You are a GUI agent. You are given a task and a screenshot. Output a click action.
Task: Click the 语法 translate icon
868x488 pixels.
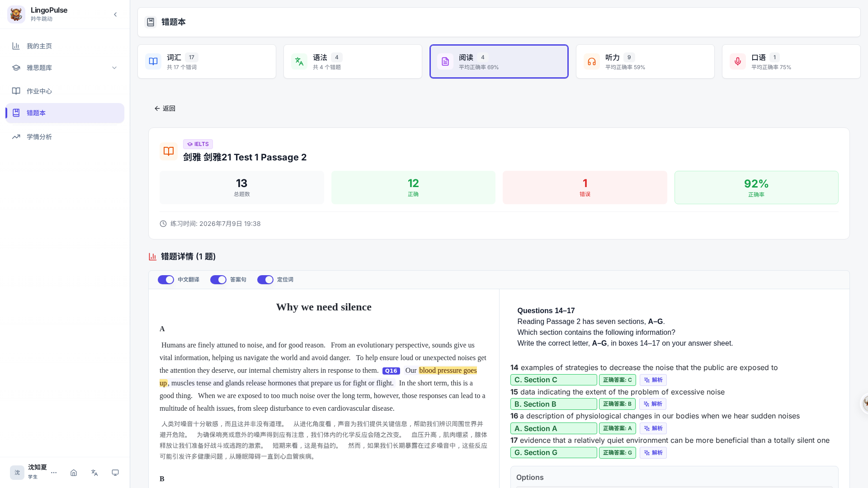coord(299,61)
